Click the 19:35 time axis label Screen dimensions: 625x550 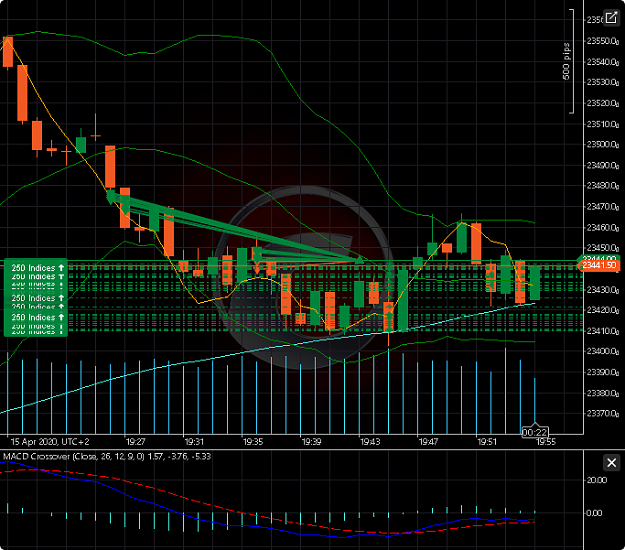253,442
